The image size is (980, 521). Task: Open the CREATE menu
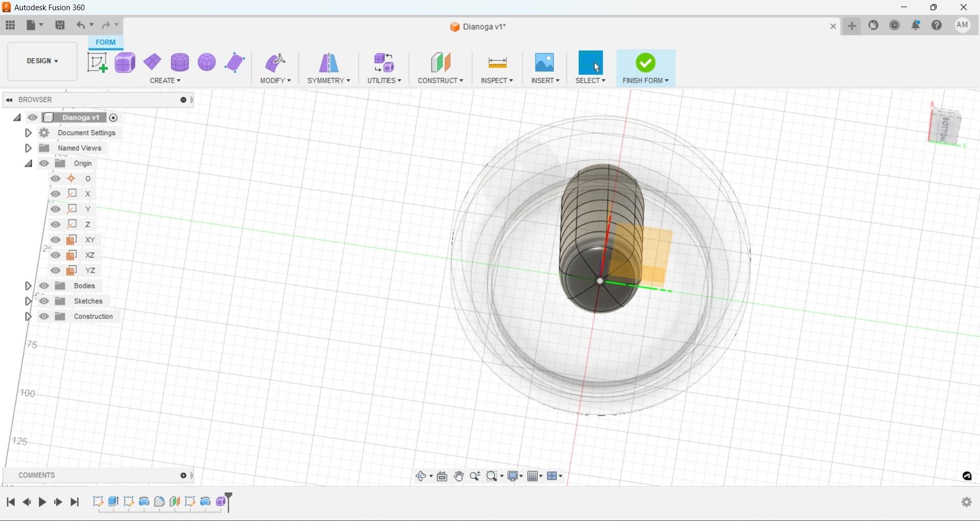click(165, 81)
